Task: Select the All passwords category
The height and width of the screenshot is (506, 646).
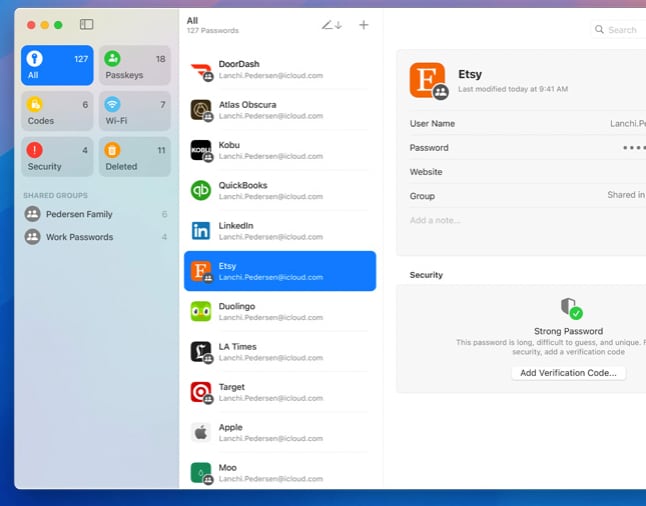Action: coord(57,65)
